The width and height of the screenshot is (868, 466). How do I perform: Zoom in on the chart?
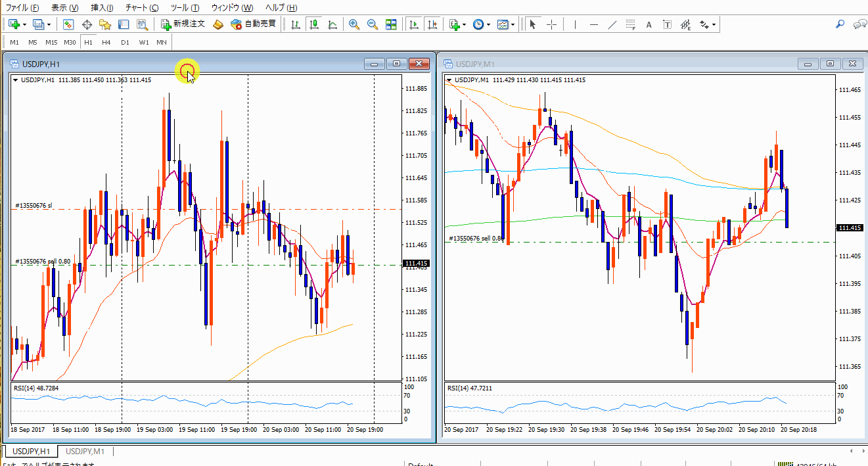tap(354, 24)
